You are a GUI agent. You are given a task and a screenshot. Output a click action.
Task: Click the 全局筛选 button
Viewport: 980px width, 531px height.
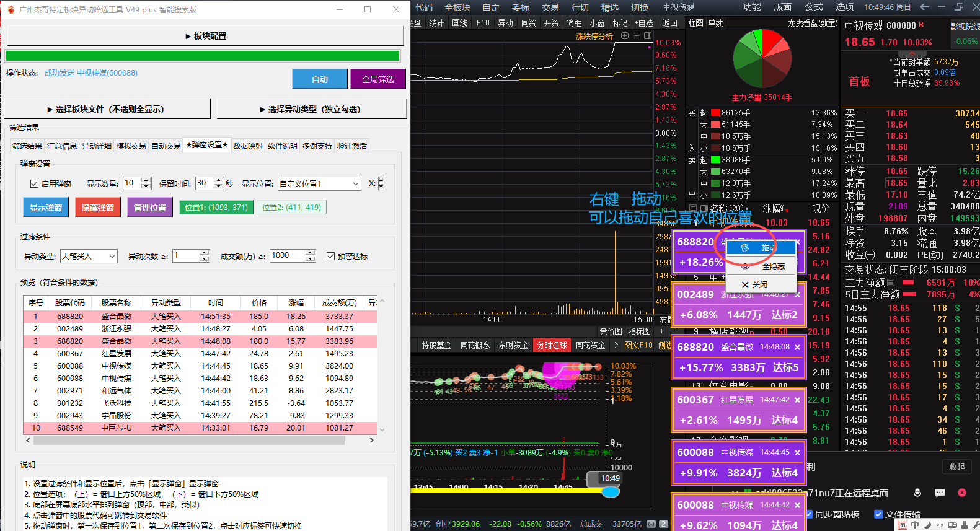pyautogui.click(x=378, y=79)
